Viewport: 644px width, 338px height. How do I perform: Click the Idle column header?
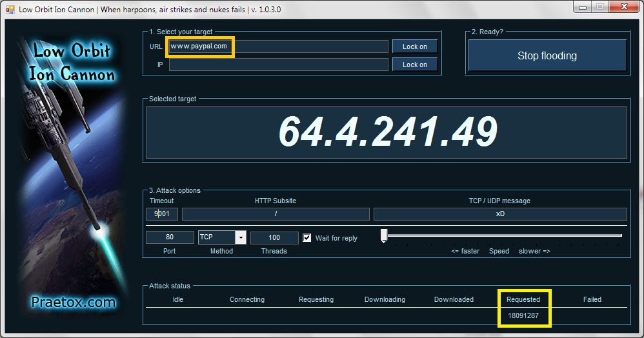(178, 299)
